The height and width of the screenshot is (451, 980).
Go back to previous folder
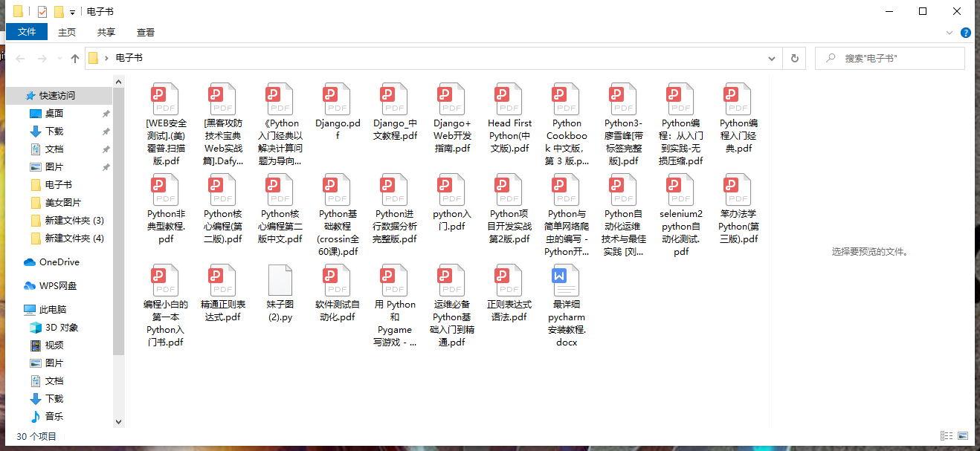(x=20, y=58)
